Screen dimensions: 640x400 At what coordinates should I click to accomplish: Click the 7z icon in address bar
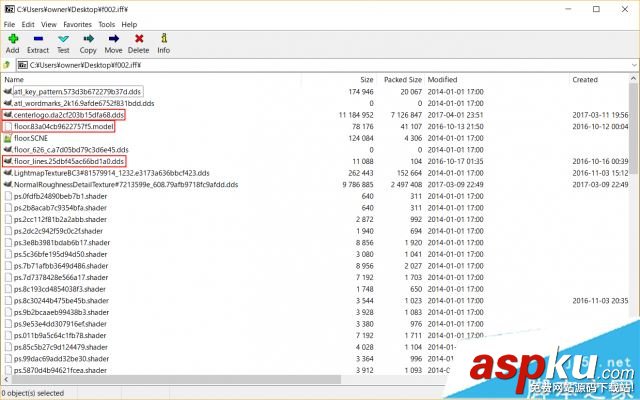tap(23, 65)
